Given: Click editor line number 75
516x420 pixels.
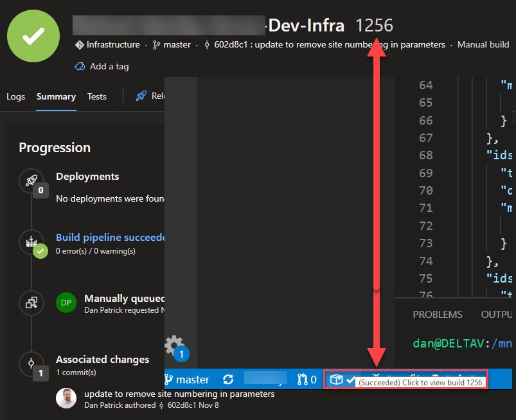Looking at the screenshot, I should click(426, 279).
